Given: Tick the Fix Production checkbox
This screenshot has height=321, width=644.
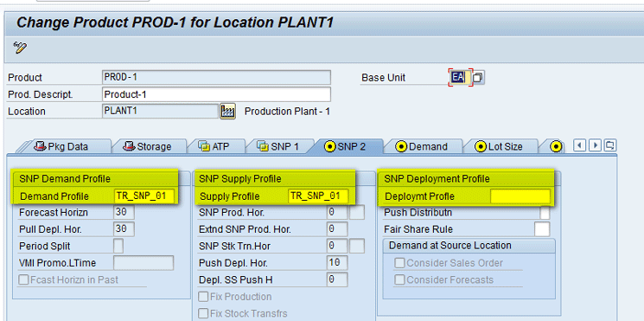Looking at the screenshot, I should [x=203, y=297].
